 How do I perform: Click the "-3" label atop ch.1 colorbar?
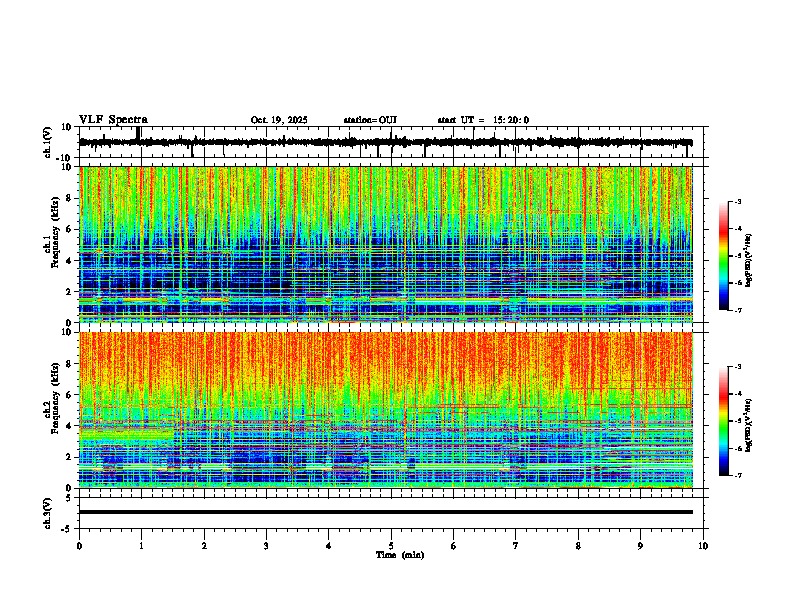737,201
